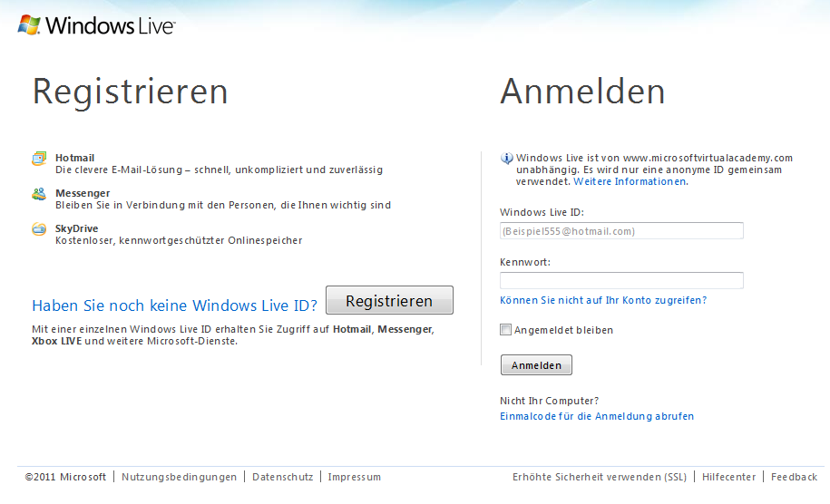Click the 'Windows Live ID:' field label
This screenshot has height=504, width=830.
tap(542, 212)
